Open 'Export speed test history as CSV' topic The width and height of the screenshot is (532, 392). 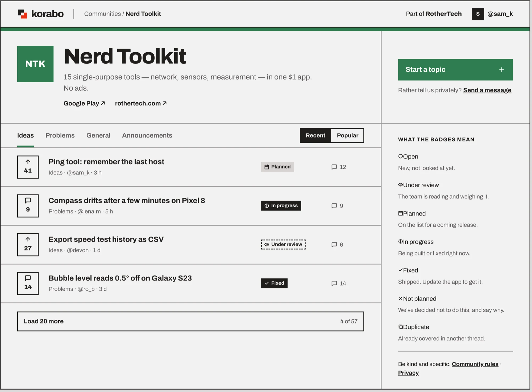106,239
